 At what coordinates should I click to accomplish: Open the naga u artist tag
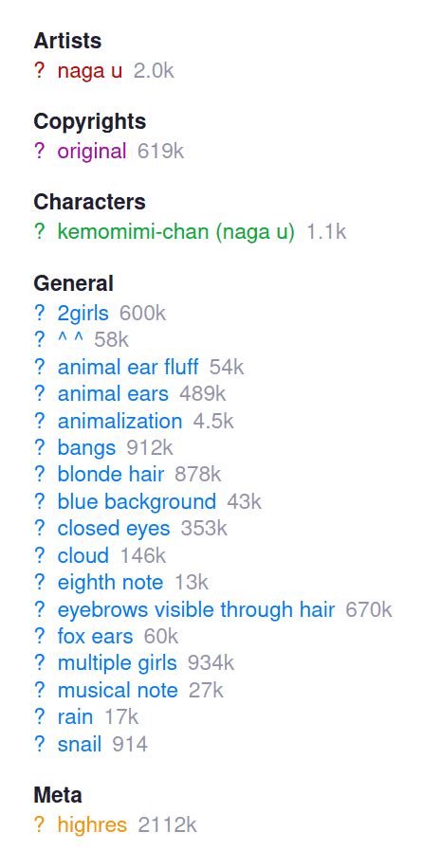90,71
